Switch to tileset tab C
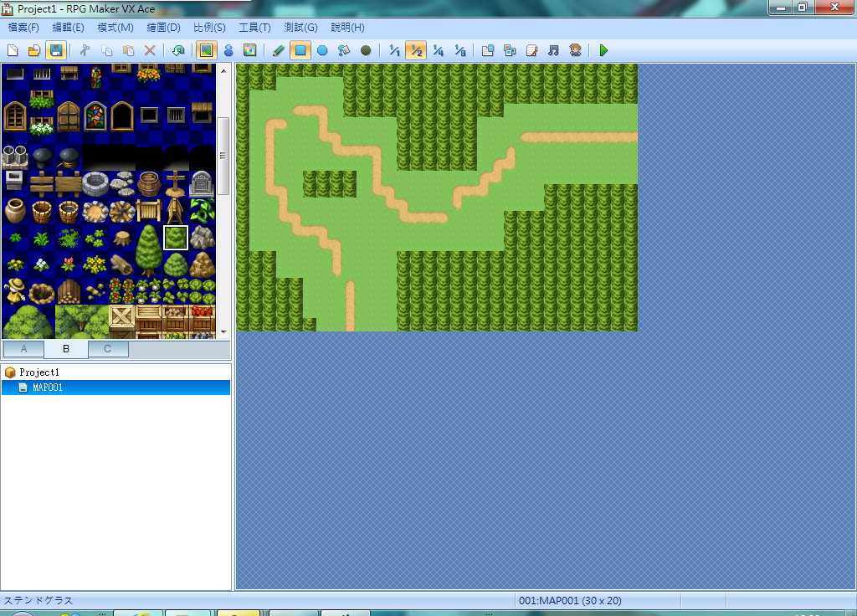The width and height of the screenshot is (857, 616). tap(108, 349)
